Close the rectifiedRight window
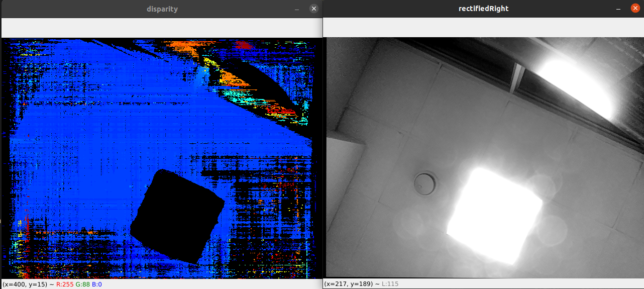644x289 pixels. [635, 9]
